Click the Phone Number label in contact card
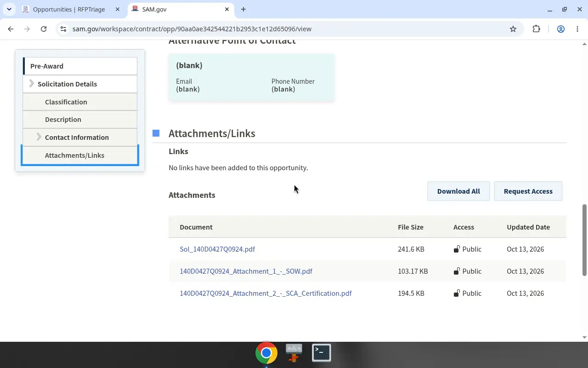 (293, 81)
